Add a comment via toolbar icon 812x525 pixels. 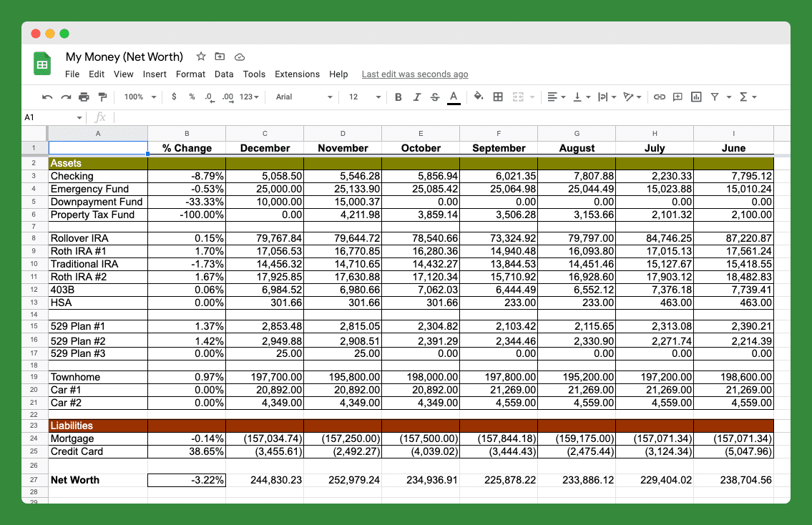point(678,97)
